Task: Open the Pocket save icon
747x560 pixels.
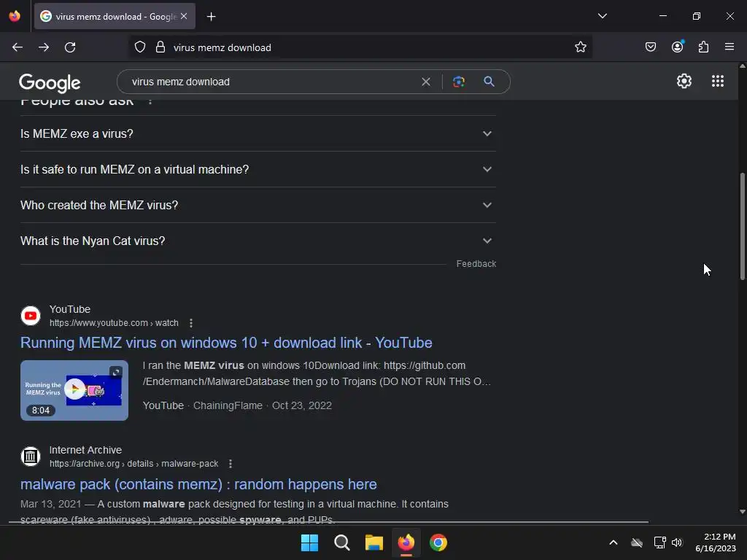Action: pos(651,47)
